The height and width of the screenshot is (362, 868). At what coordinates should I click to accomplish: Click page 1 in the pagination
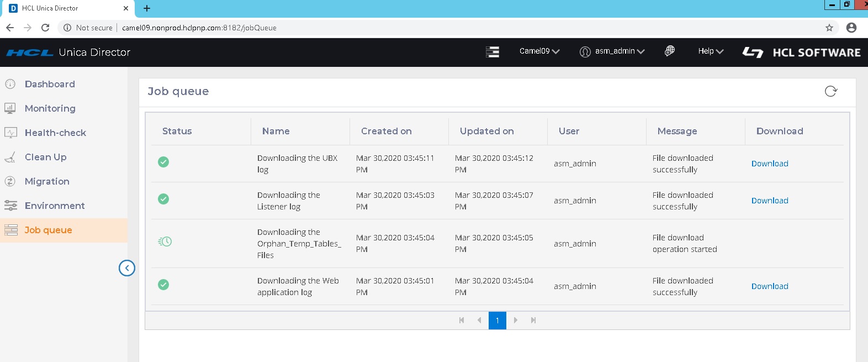tap(497, 321)
